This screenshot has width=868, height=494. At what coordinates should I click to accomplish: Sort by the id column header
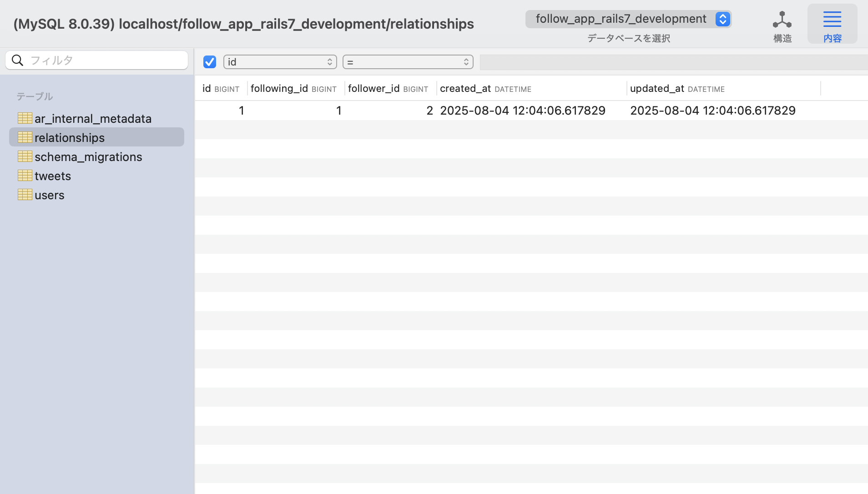(221, 89)
